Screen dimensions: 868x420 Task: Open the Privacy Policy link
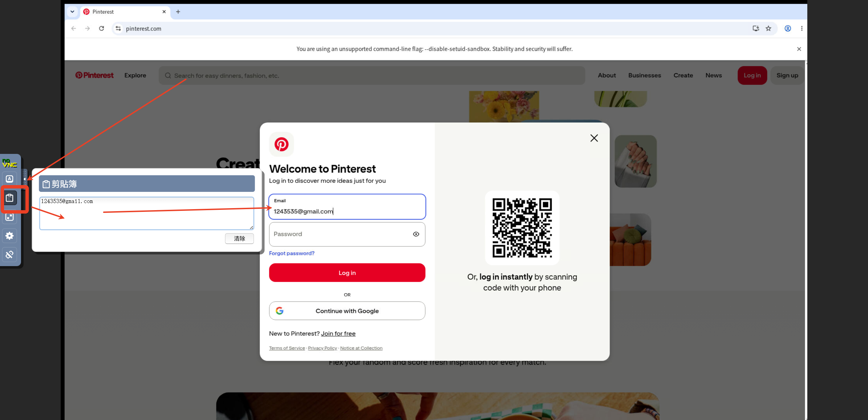click(322, 348)
